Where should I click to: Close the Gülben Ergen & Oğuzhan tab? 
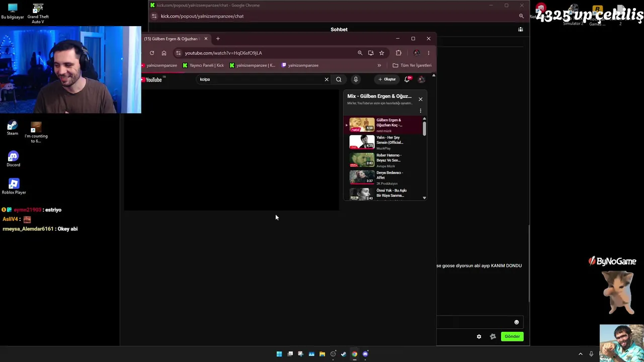[206, 39]
